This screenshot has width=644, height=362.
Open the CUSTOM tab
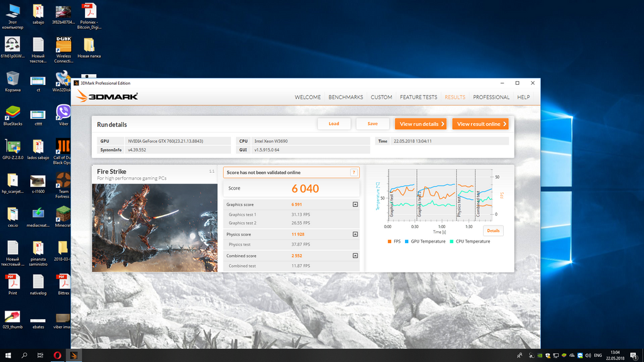(x=381, y=97)
